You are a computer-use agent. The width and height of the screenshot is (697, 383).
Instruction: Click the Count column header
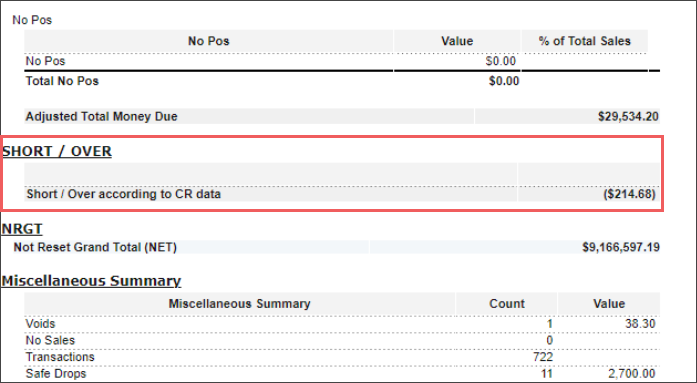507,303
